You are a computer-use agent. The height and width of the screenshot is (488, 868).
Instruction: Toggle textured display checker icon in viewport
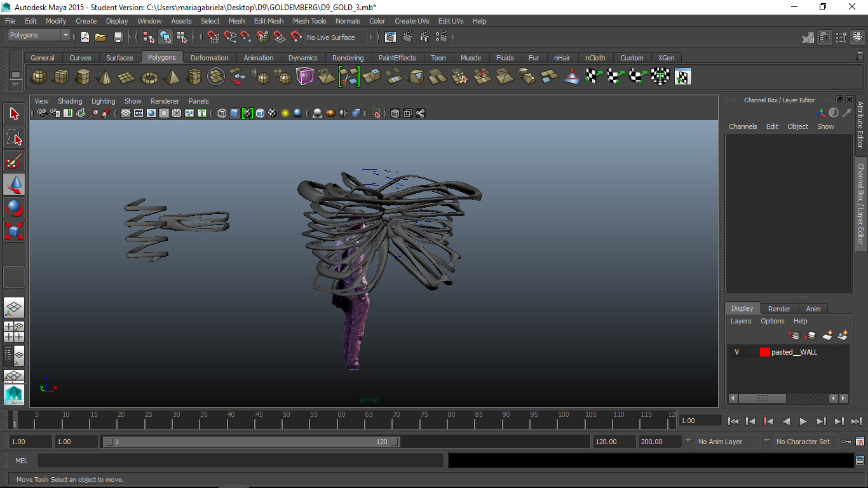point(273,113)
